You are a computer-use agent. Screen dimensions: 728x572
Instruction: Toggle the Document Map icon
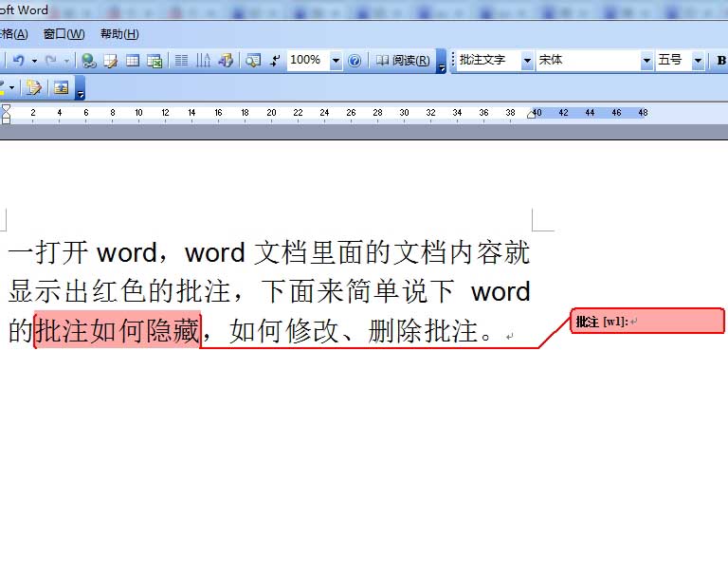pos(253,61)
